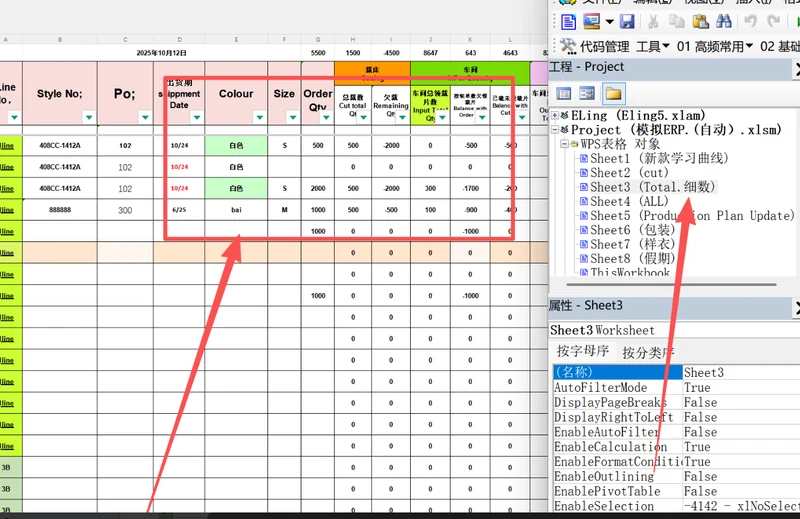The width and height of the screenshot is (800, 519).
Task: Select the EnableOutlining property row
Action: 677,476
